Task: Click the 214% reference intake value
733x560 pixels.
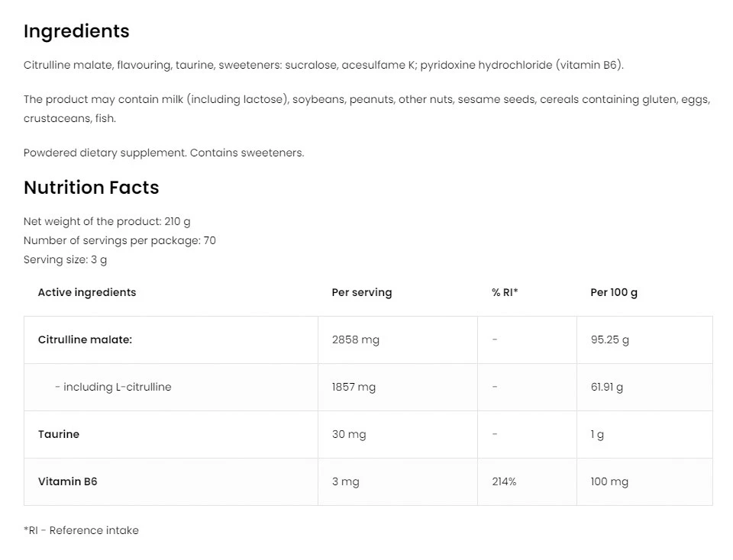Action: coord(504,481)
